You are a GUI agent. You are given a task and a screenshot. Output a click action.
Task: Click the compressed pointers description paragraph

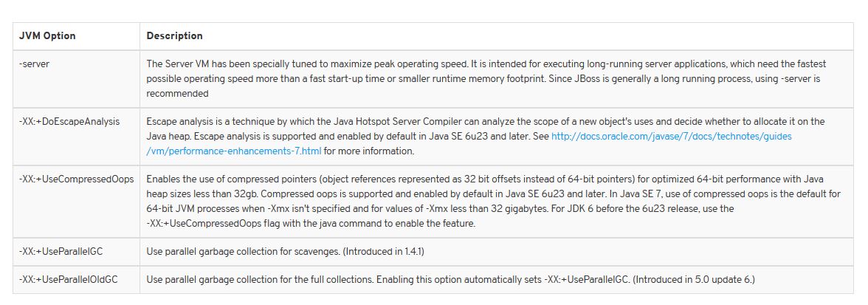(493, 202)
